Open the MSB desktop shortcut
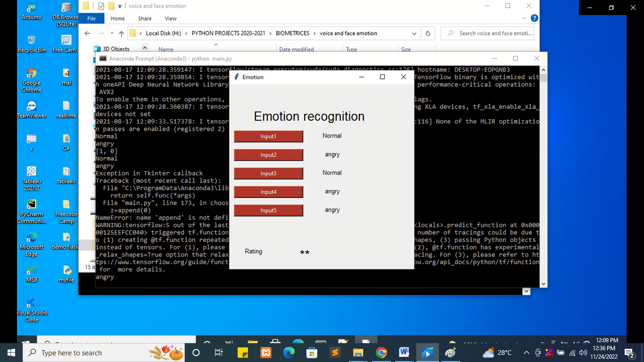 click(32, 274)
